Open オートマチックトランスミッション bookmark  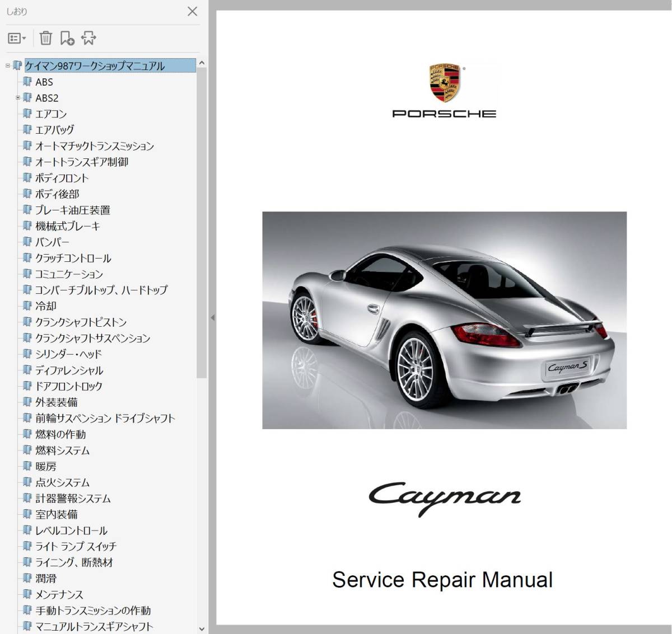click(95, 146)
